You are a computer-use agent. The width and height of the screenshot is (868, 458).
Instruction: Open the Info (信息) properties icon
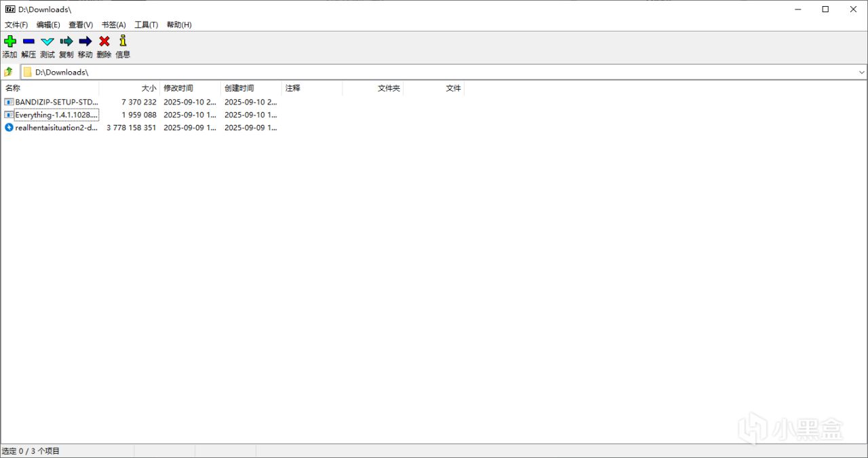coord(123,41)
